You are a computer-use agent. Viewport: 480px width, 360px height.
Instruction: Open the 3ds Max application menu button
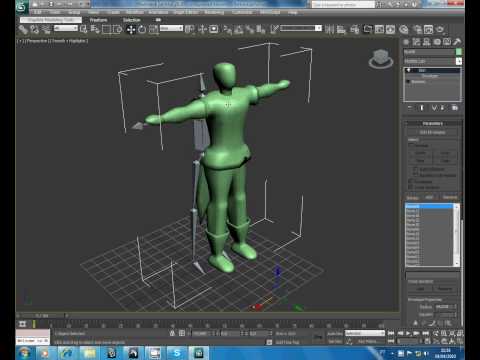click(22, 6)
